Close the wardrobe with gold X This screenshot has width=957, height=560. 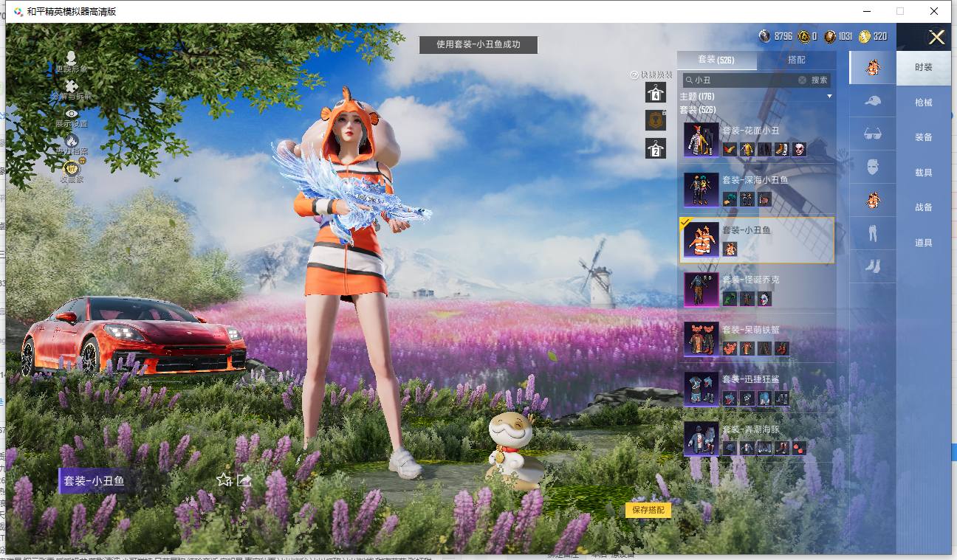[936, 38]
